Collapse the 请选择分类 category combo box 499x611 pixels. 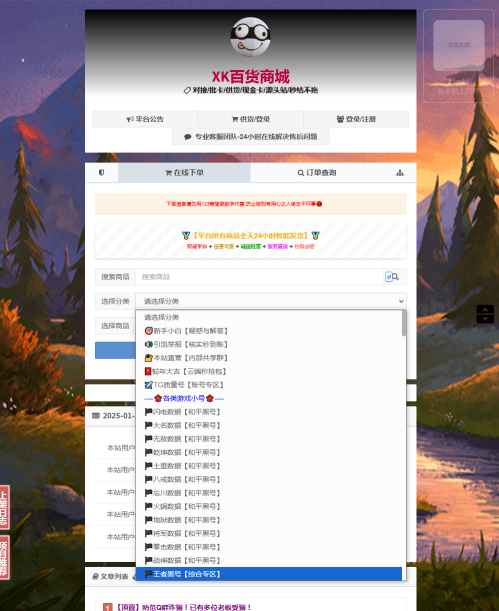tap(271, 301)
